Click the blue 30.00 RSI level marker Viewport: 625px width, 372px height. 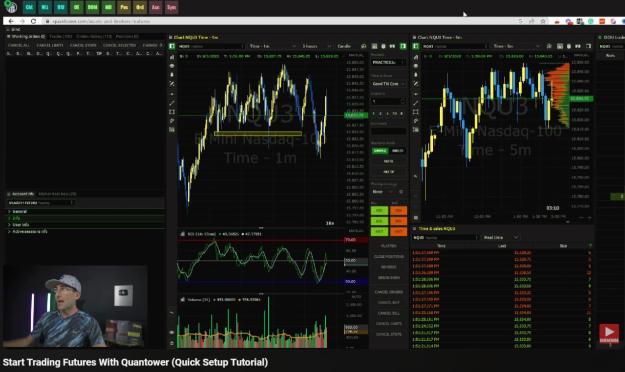coord(356,281)
